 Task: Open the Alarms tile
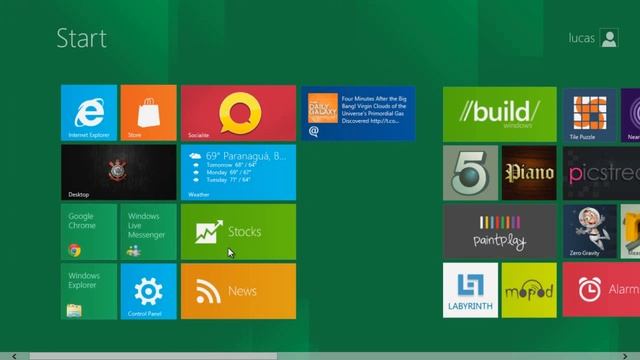601,289
